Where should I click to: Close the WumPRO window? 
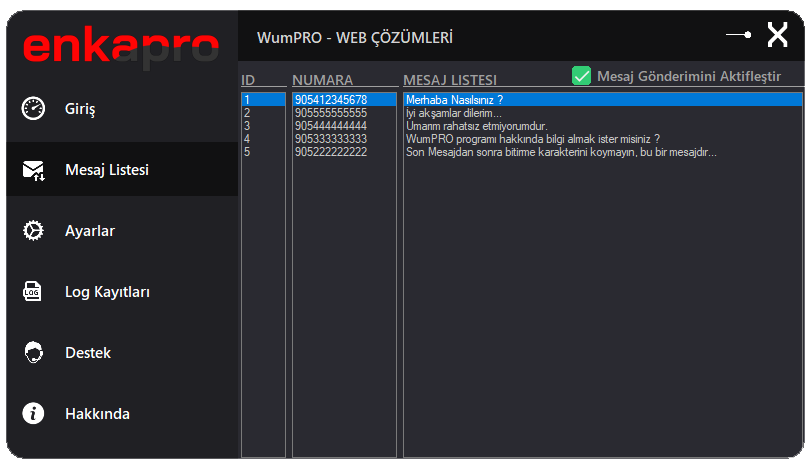[777, 35]
